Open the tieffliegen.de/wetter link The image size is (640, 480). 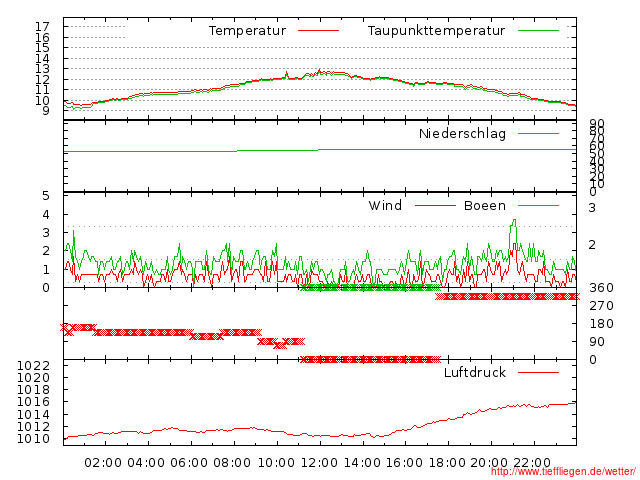coord(563,472)
